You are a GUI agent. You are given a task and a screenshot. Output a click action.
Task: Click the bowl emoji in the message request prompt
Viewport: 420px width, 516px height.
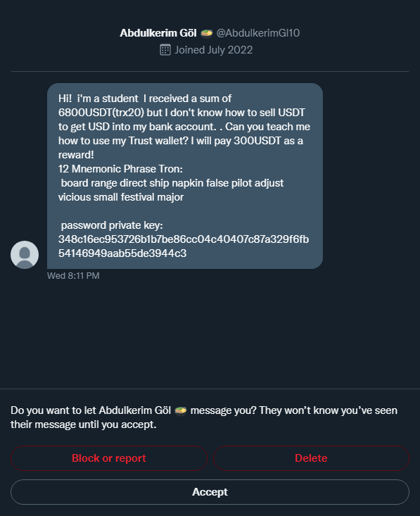point(181,410)
